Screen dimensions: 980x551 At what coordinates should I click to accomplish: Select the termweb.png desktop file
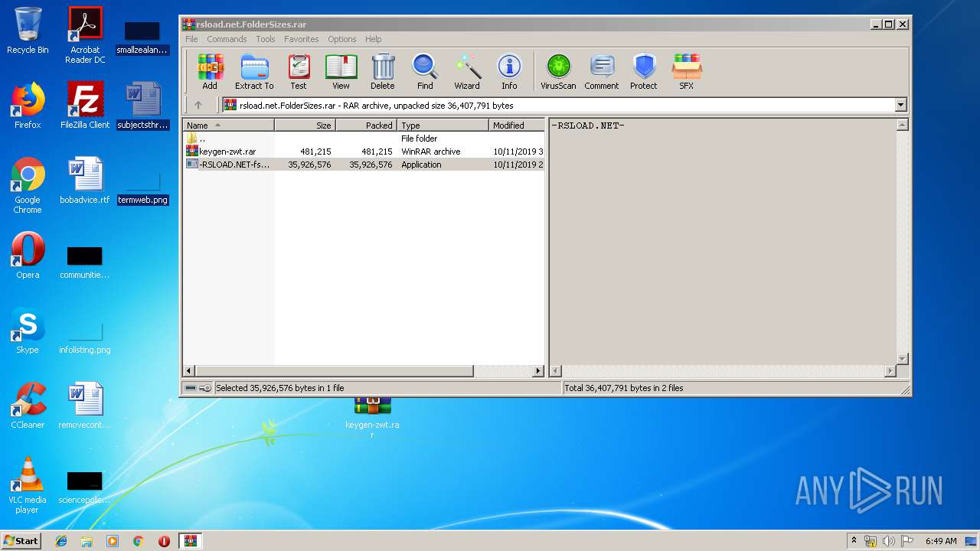click(x=142, y=189)
